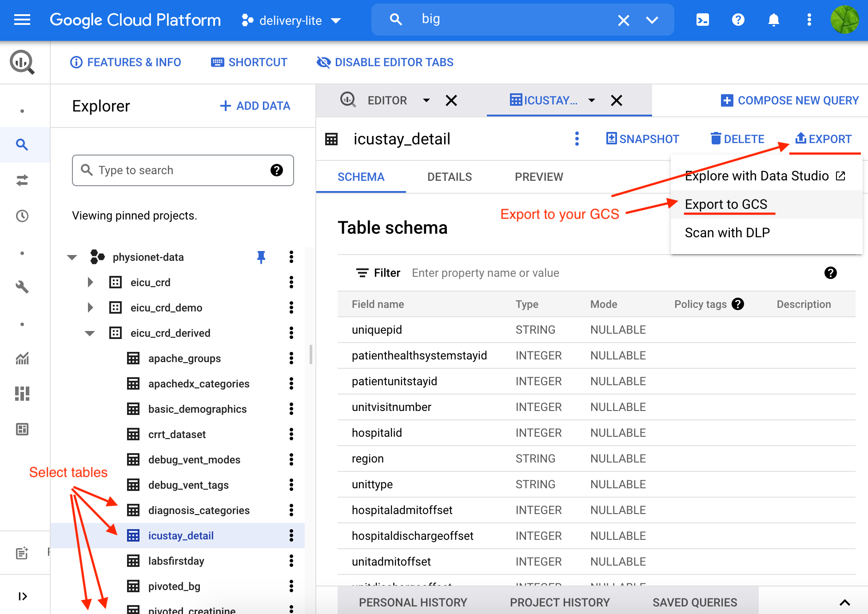868x614 pixels.
Task: Expand the bottom history panel
Action: tap(844, 602)
